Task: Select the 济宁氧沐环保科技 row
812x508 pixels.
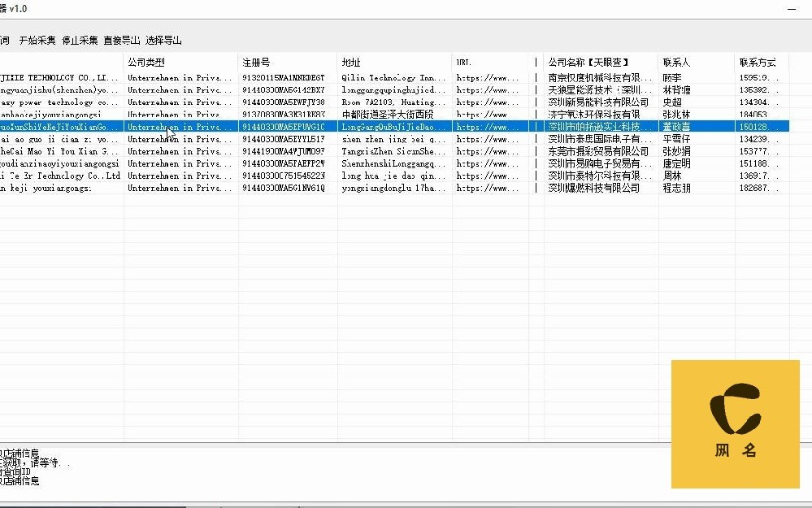Action: point(600,115)
